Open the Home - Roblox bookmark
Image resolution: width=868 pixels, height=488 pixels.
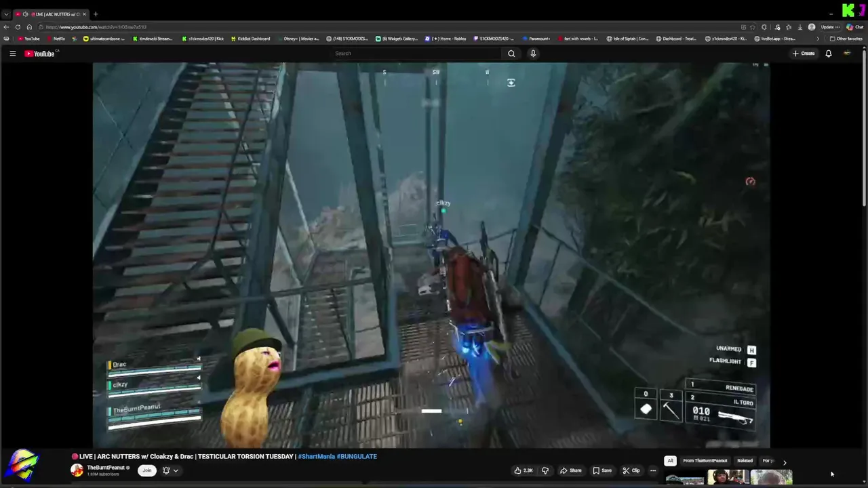[446, 39]
